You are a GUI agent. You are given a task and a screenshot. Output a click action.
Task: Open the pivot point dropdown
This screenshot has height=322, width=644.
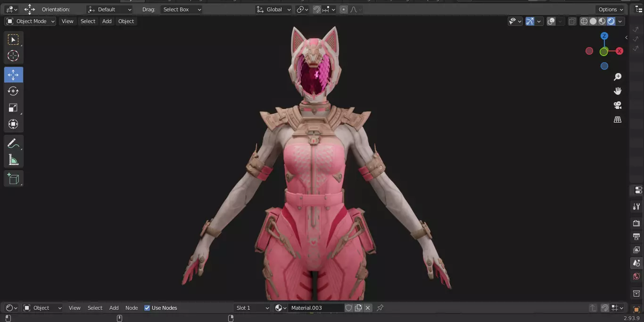coord(302,9)
